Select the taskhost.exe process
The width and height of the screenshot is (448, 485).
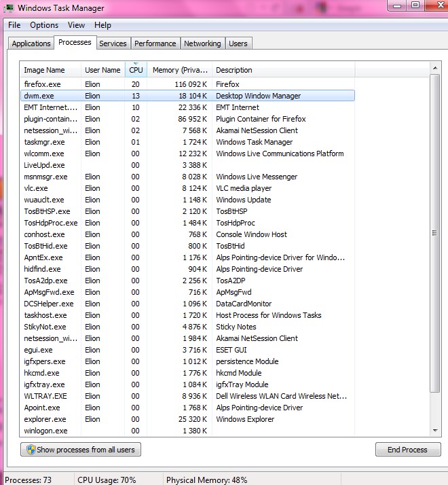(187, 315)
